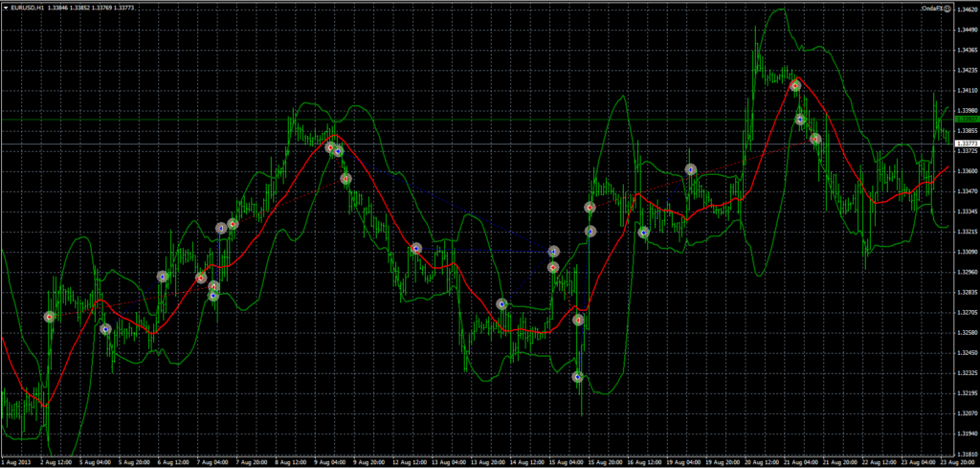
Task: Open the dropdown arrow beside EURUSD,H1
Action: click(x=5, y=7)
